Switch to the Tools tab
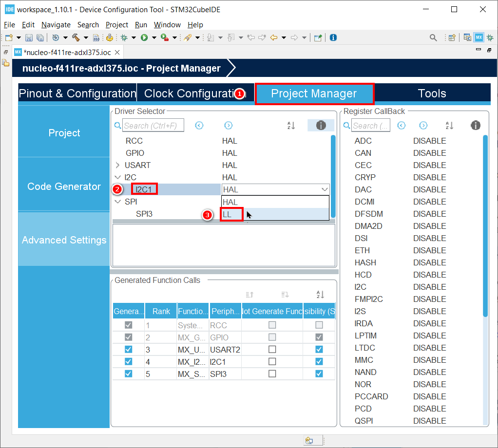 pyautogui.click(x=432, y=93)
